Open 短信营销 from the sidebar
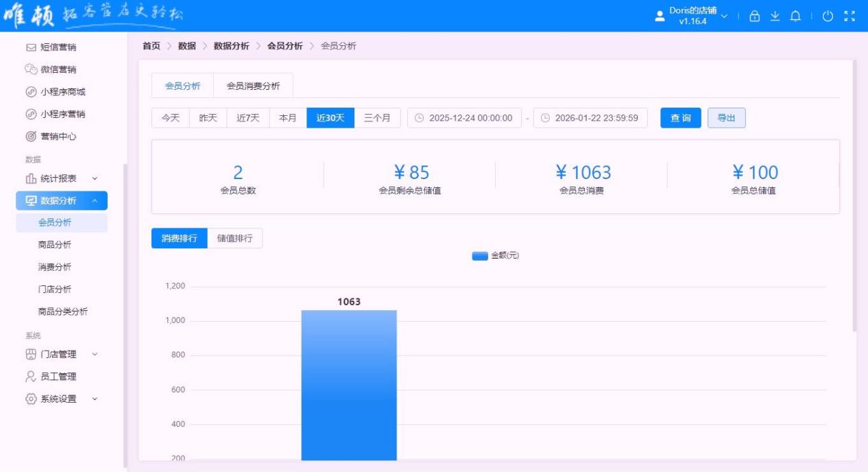 pyautogui.click(x=58, y=47)
